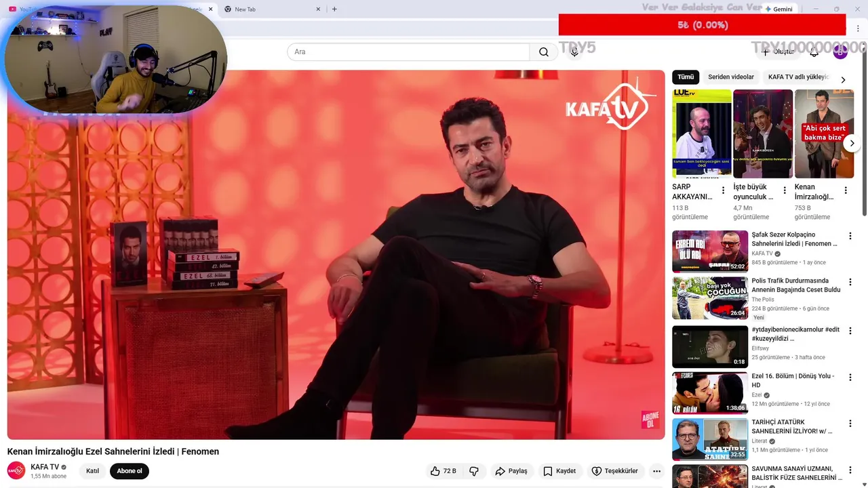The image size is (868, 488).
Task: Open options for TARİHÇİ ATATÜRK video
Action: 850,424
